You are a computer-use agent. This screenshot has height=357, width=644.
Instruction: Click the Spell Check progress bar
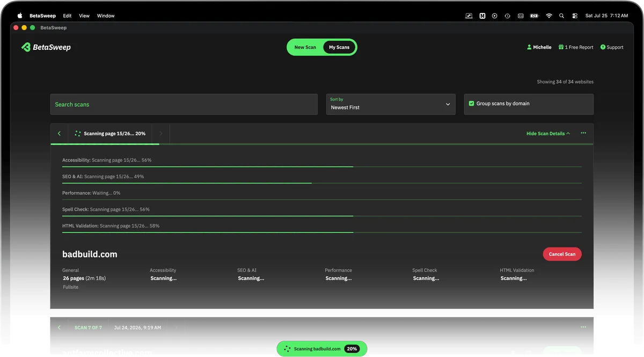tap(322, 216)
